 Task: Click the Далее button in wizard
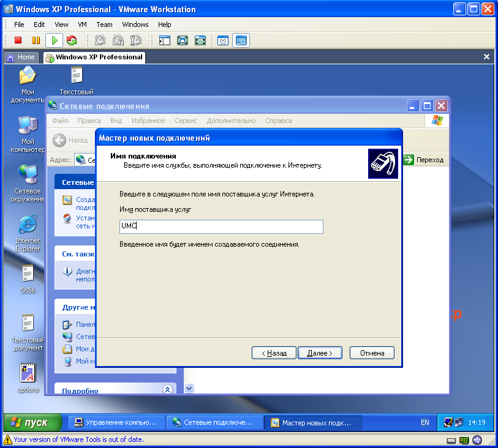pos(320,353)
